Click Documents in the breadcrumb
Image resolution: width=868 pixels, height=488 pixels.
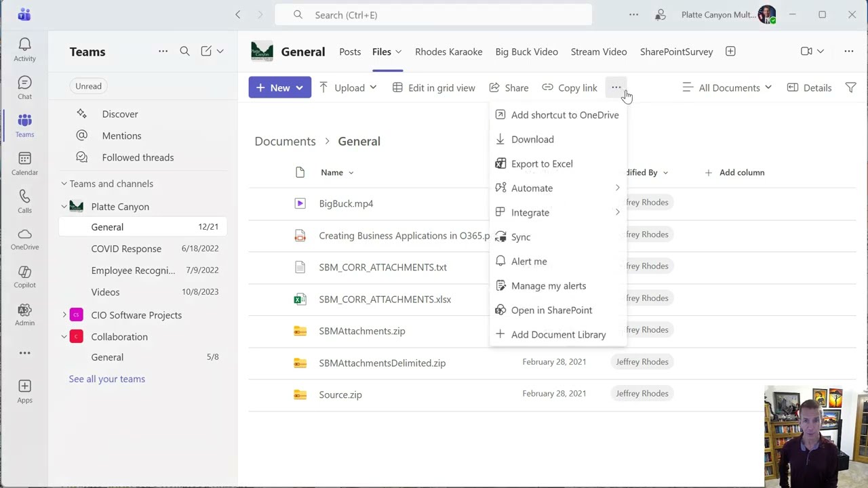(285, 141)
